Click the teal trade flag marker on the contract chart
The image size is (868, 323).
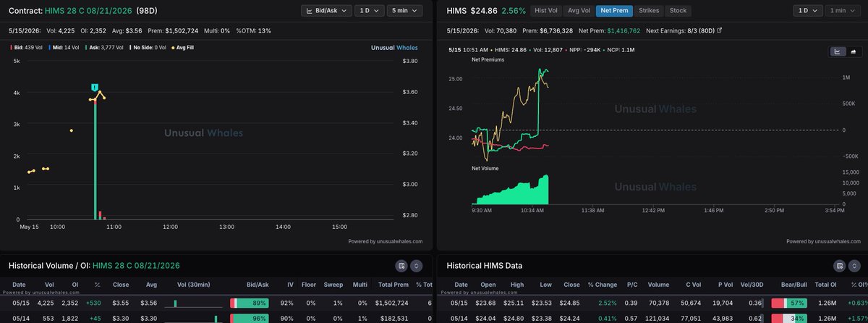(95, 88)
